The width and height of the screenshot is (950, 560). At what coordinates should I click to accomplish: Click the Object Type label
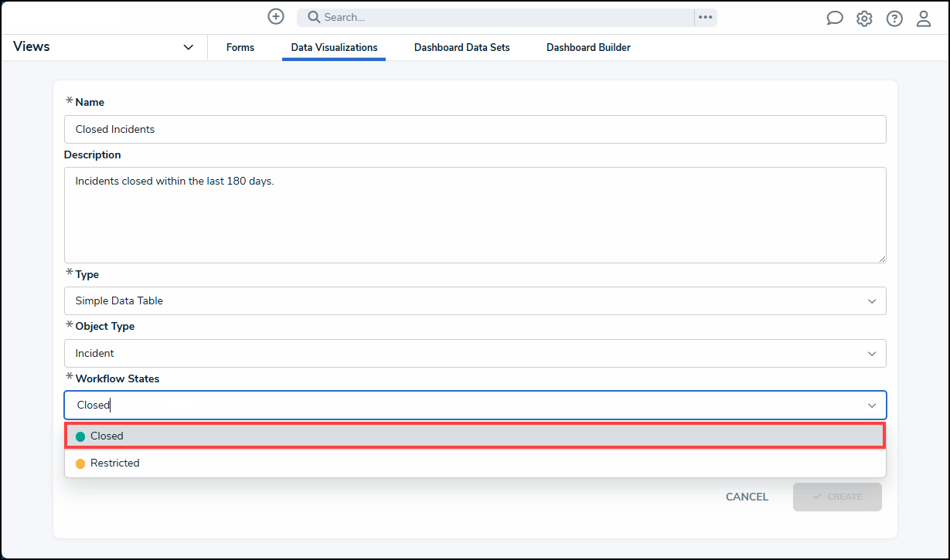[105, 326]
